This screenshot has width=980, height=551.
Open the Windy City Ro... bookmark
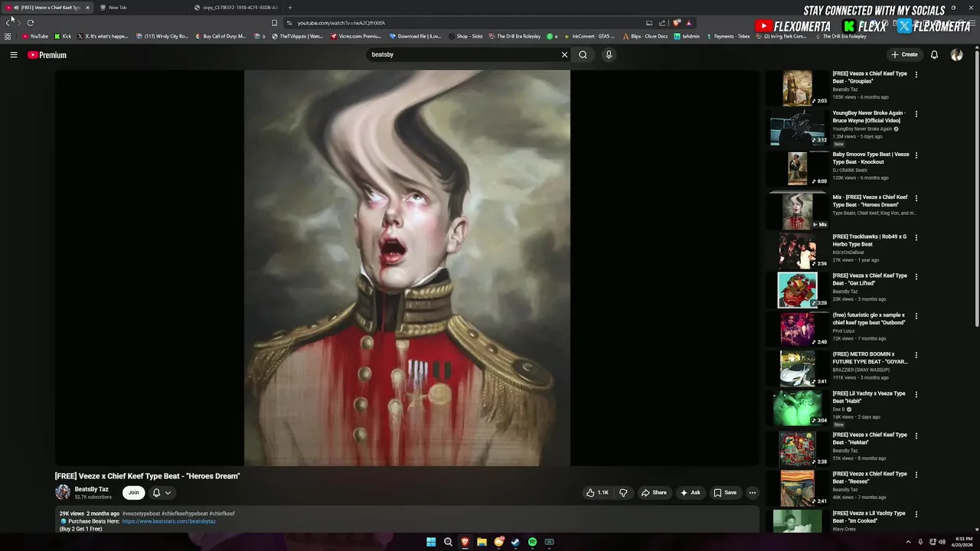point(162,36)
